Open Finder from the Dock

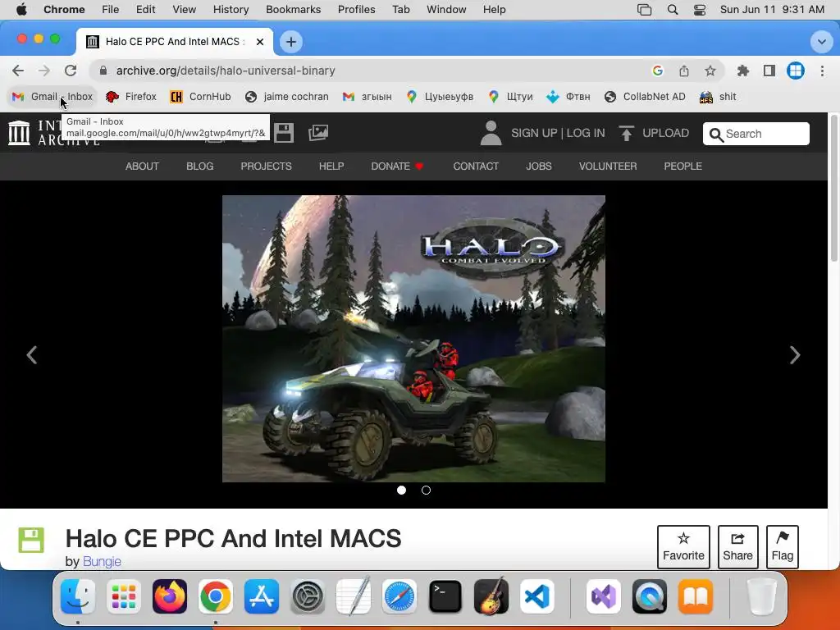[x=78, y=596]
